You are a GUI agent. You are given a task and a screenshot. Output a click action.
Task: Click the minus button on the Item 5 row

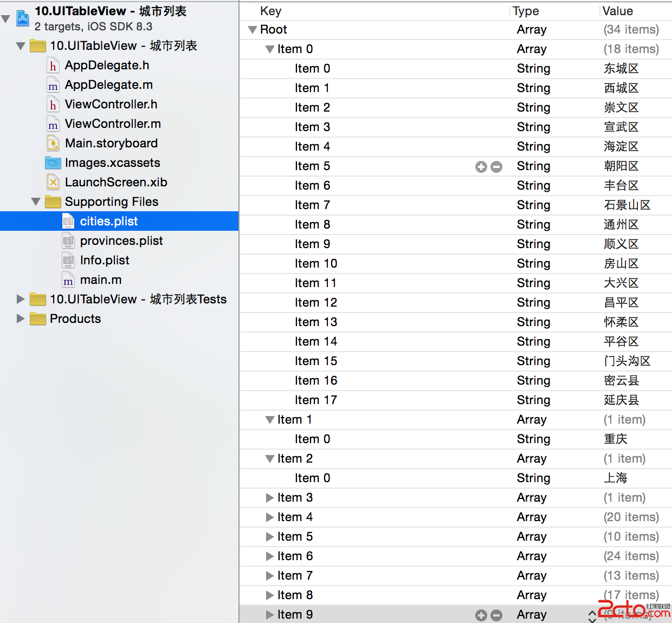click(496, 167)
